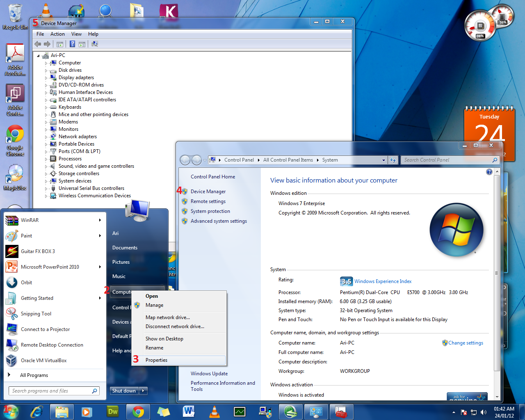The image size is (525, 420).
Task: Click Back arrow in Device Manager toolbar
Action: coord(38,44)
